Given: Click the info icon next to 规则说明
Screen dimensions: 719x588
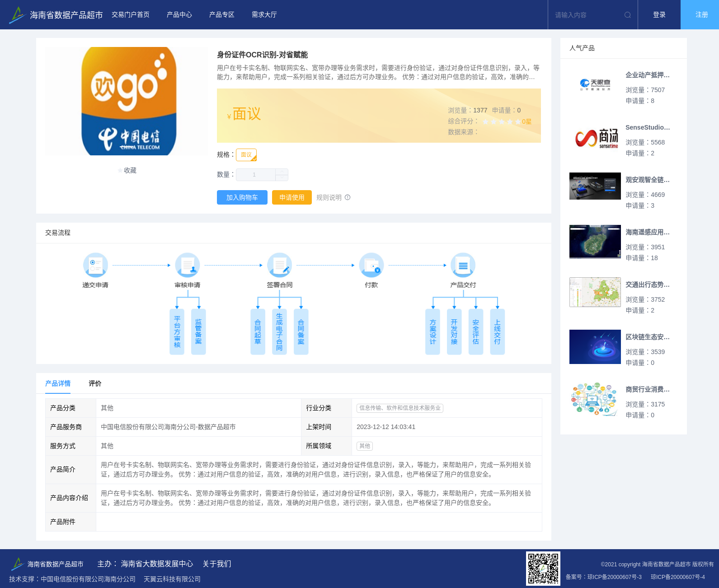Looking at the screenshot, I should pos(348,197).
